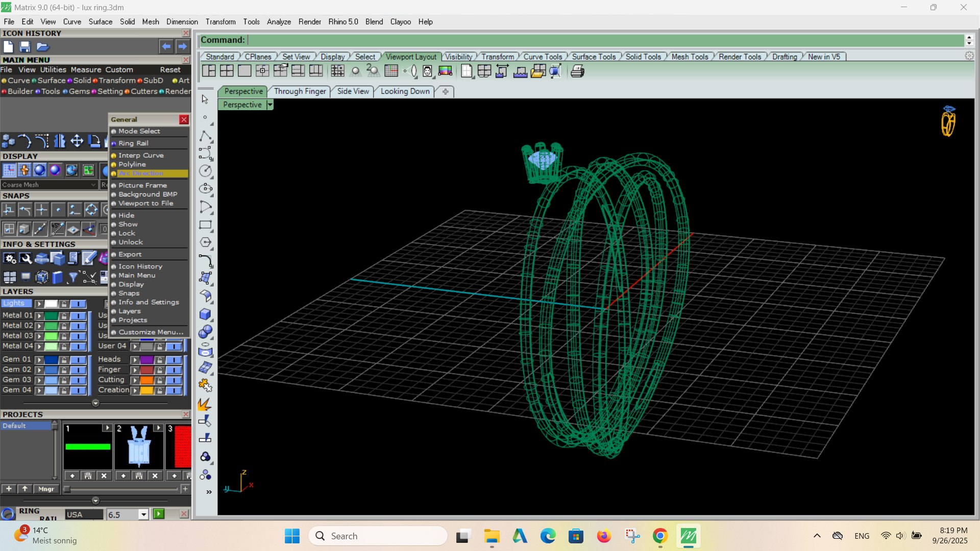Screen dimensions: 980x551
Task: Expand arrow on project thumbnail 1
Action: [x=107, y=428]
